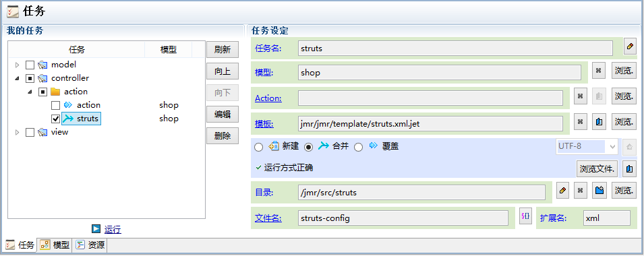Click the 任务名 field containing struts
Screen dimensions: 644x256
pos(455,48)
